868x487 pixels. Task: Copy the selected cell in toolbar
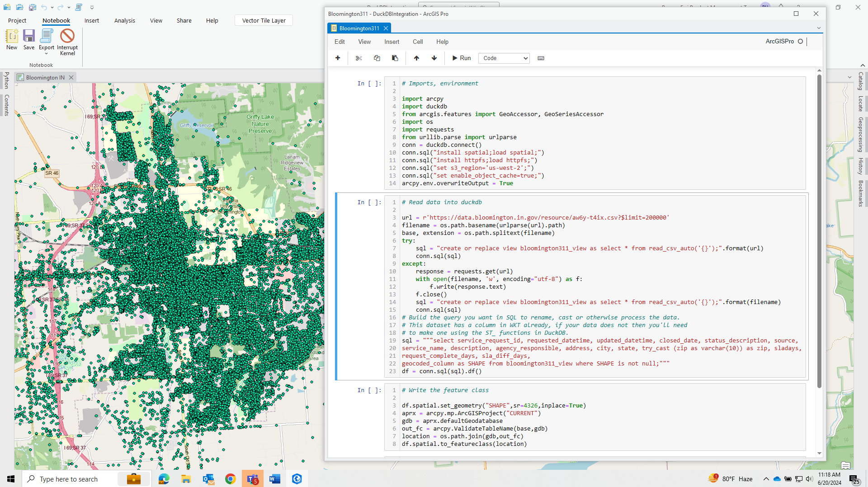pyautogui.click(x=377, y=58)
